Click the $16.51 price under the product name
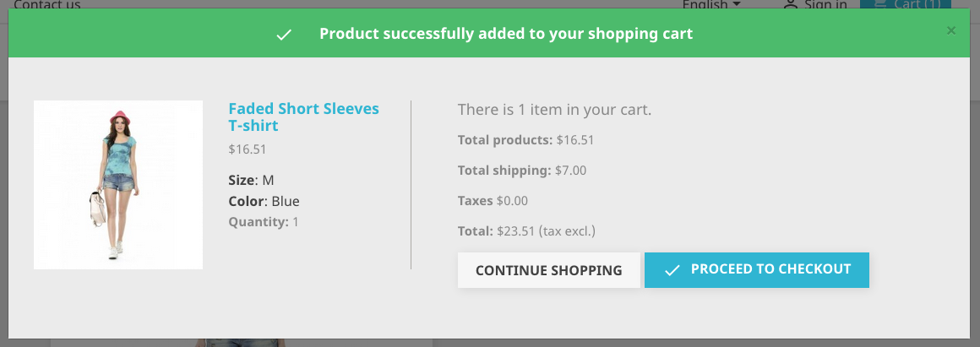This screenshot has width=980, height=347. [x=248, y=149]
